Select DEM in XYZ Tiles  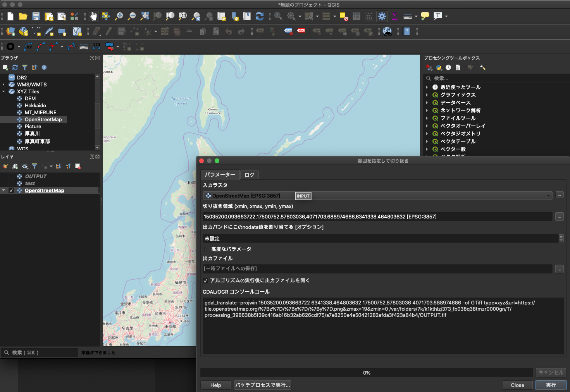[30, 98]
